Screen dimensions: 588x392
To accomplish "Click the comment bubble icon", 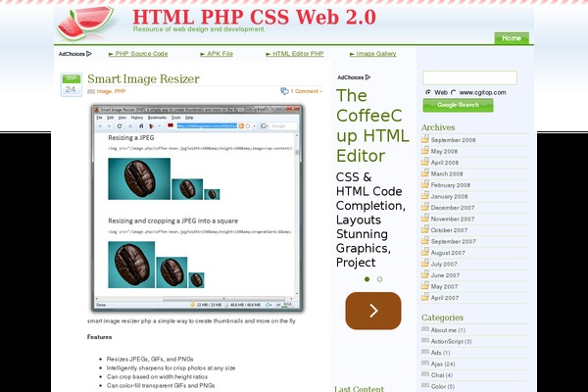I will 284,91.
